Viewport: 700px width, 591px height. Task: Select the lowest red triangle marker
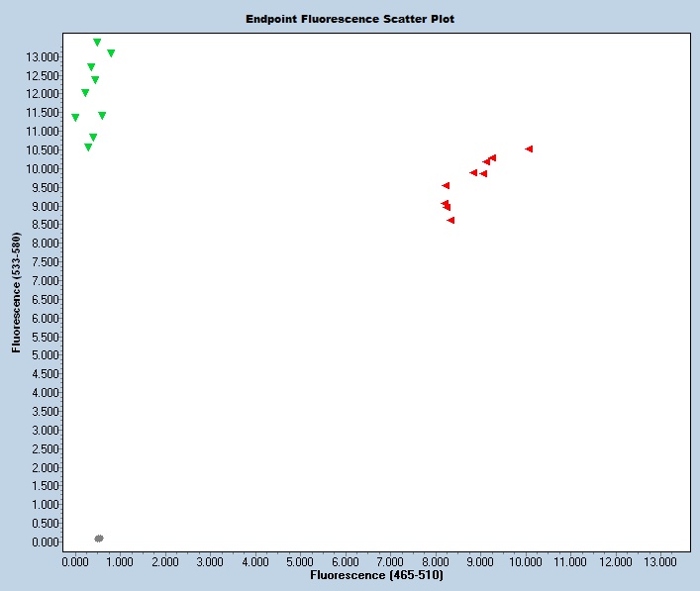pos(450,220)
